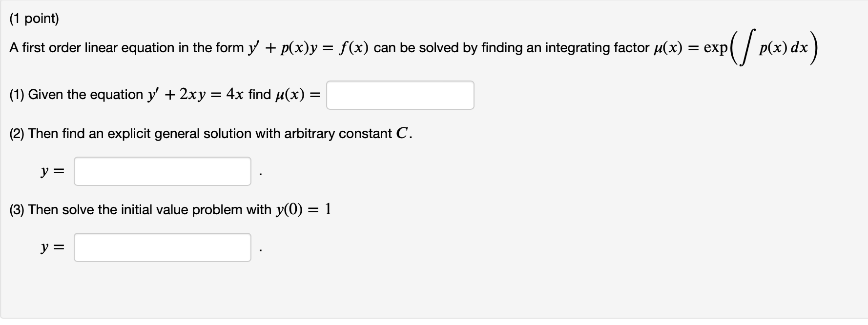Click the y = label in part (3)
The image size is (868, 325).
pos(52,247)
